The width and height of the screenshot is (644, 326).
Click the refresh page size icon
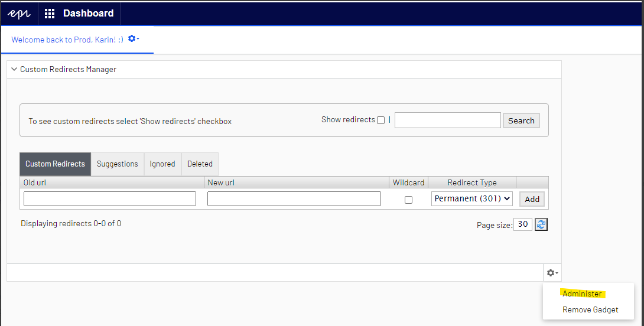pyautogui.click(x=541, y=224)
